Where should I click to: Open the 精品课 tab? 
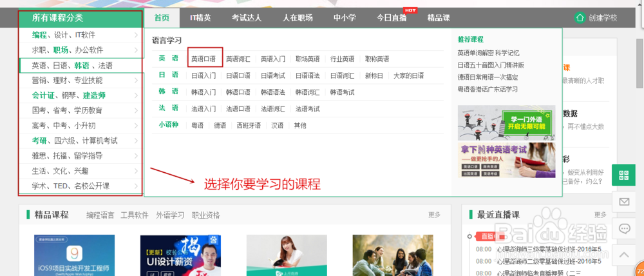pyautogui.click(x=439, y=17)
